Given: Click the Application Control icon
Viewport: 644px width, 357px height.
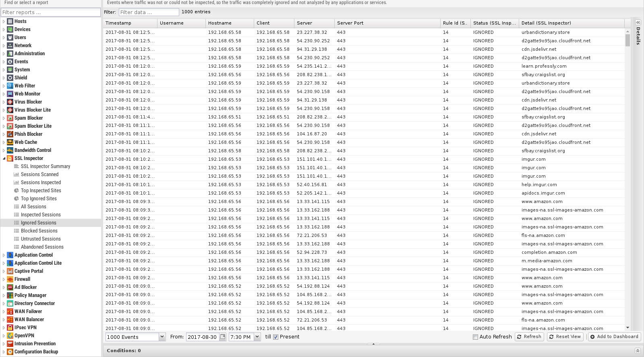Looking at the screenshot, I should pos(10,255).
